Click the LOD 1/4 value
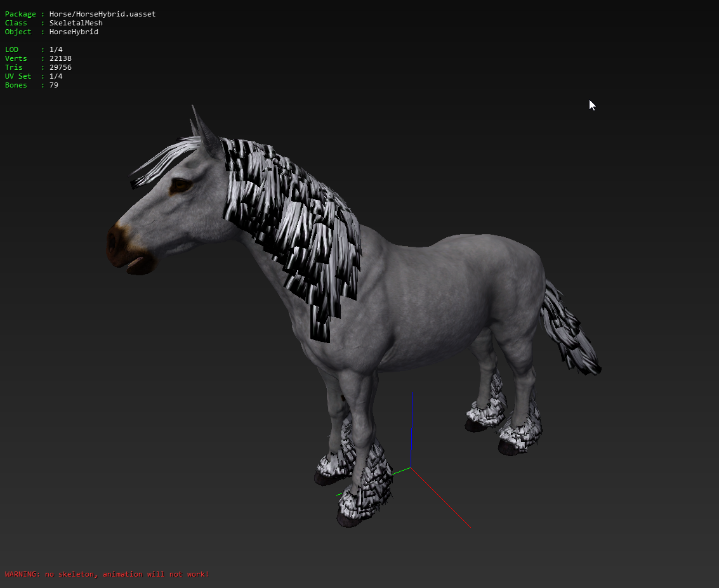719x588 pixels. 56,49
